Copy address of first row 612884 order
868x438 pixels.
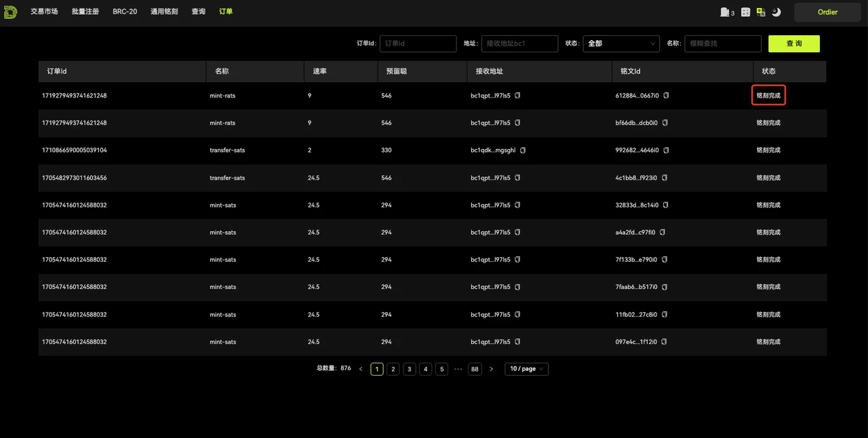[x=517, y=96]
